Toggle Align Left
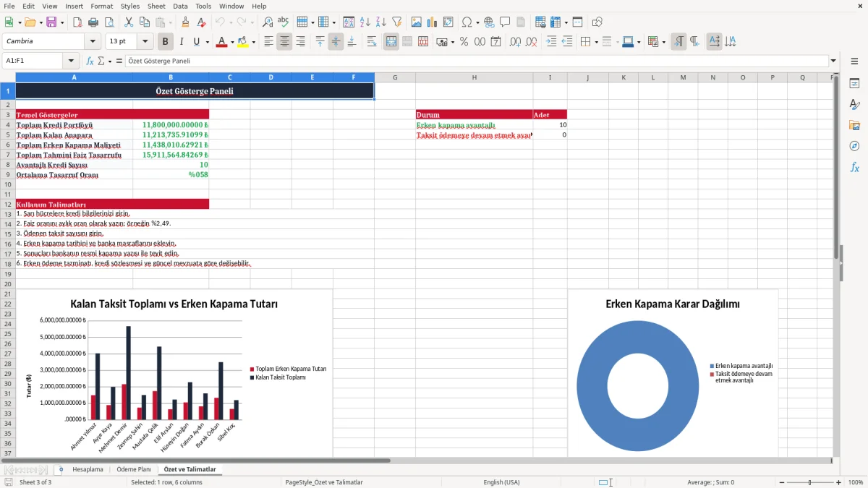 click(268, 42)
